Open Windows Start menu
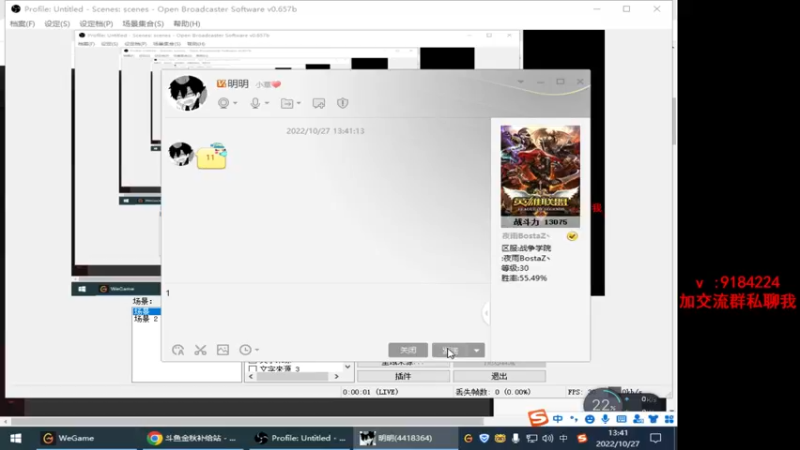Viewport: 800px width, 450px height. [x=16, y=438]
